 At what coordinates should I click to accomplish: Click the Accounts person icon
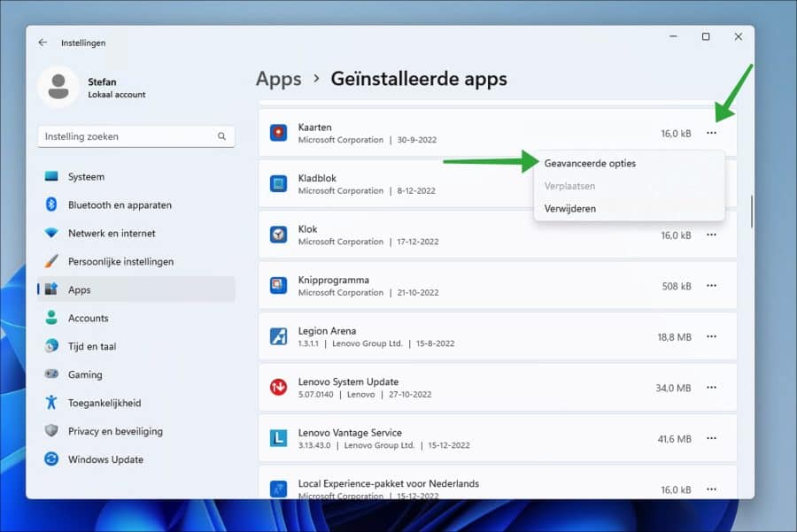coord(51,318)
